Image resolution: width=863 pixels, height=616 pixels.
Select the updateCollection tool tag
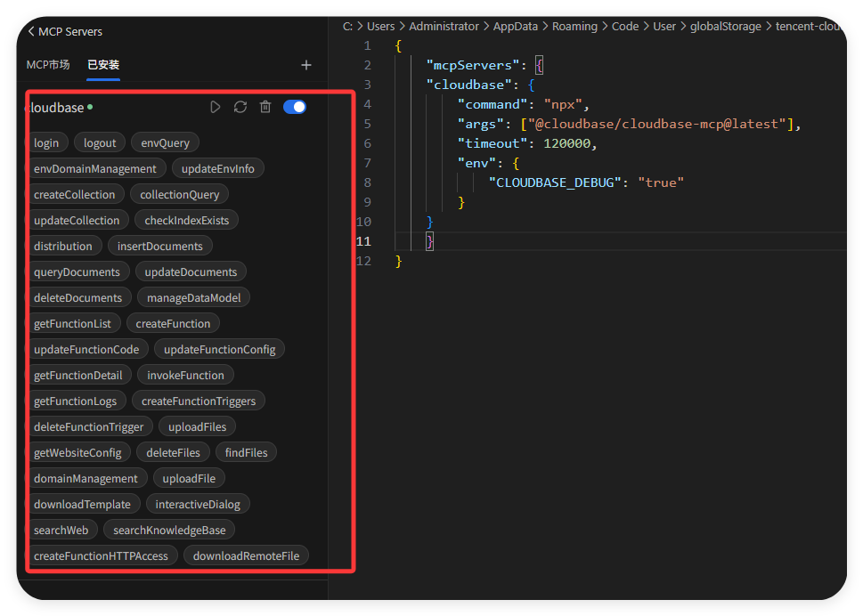click(x=77, y=221)
